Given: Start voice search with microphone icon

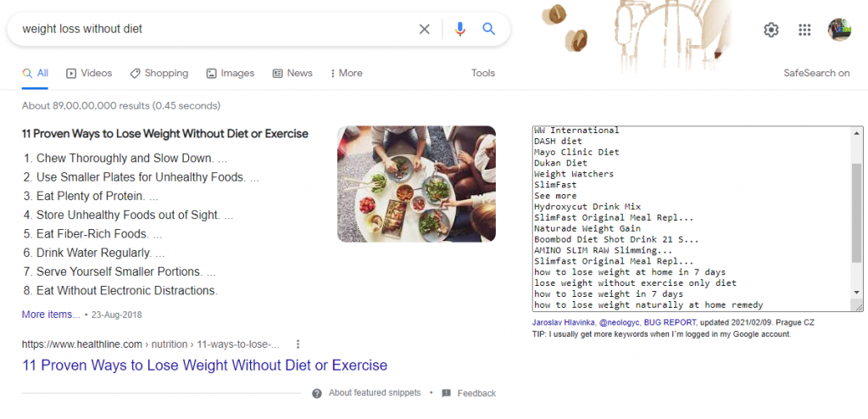Looking at the screenshot, I should 460,29.
